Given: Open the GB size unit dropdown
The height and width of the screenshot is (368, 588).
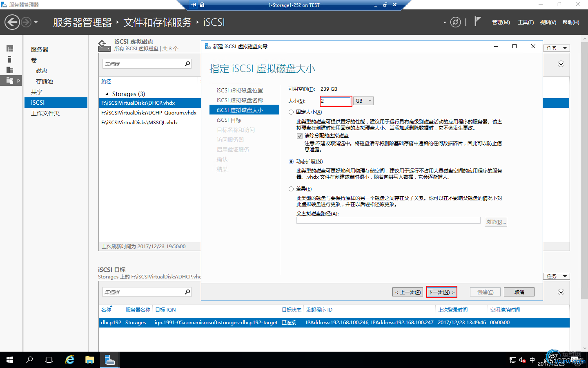Looking at the screenshot, I should click(x=363, y=101).
